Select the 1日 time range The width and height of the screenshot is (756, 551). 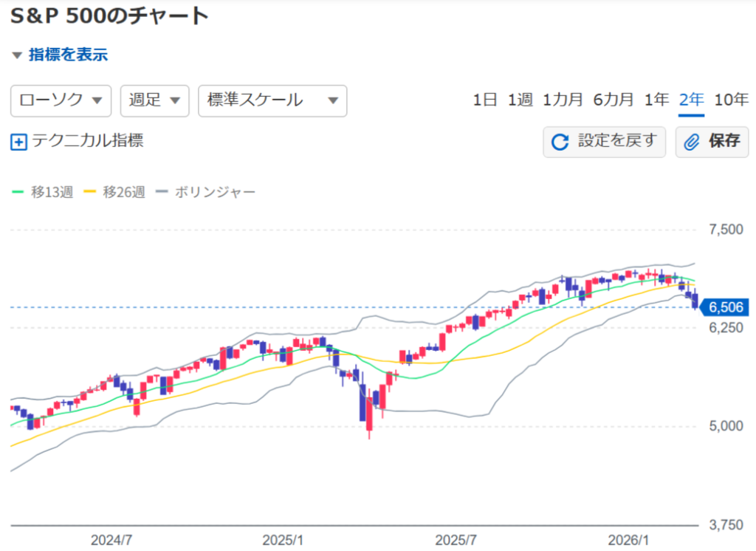click(x=485, y=100)
